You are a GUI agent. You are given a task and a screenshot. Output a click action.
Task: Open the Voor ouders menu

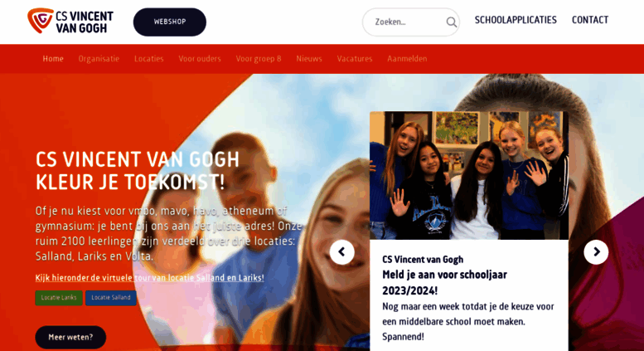pos(200,59)
